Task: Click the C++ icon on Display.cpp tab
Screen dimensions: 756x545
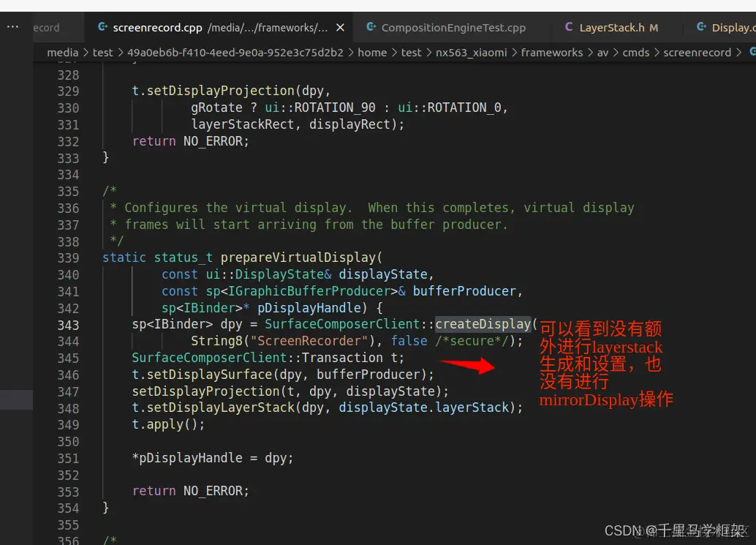Action: click(701, 27)
